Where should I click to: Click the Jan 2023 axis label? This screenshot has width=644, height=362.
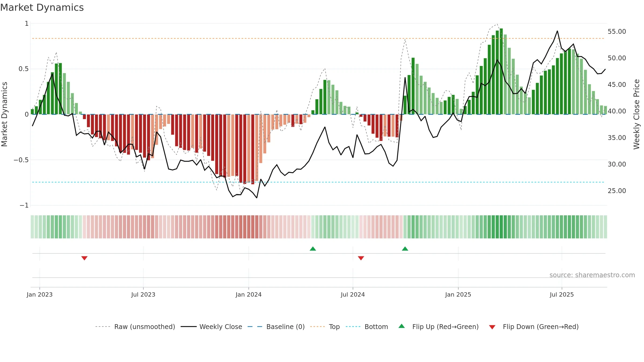tap(39, 294)
